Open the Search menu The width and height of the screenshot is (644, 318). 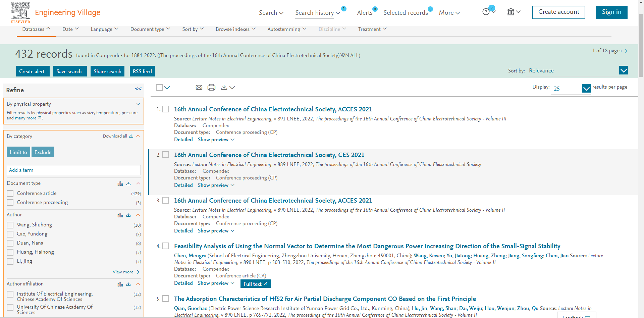pos(271,13)
